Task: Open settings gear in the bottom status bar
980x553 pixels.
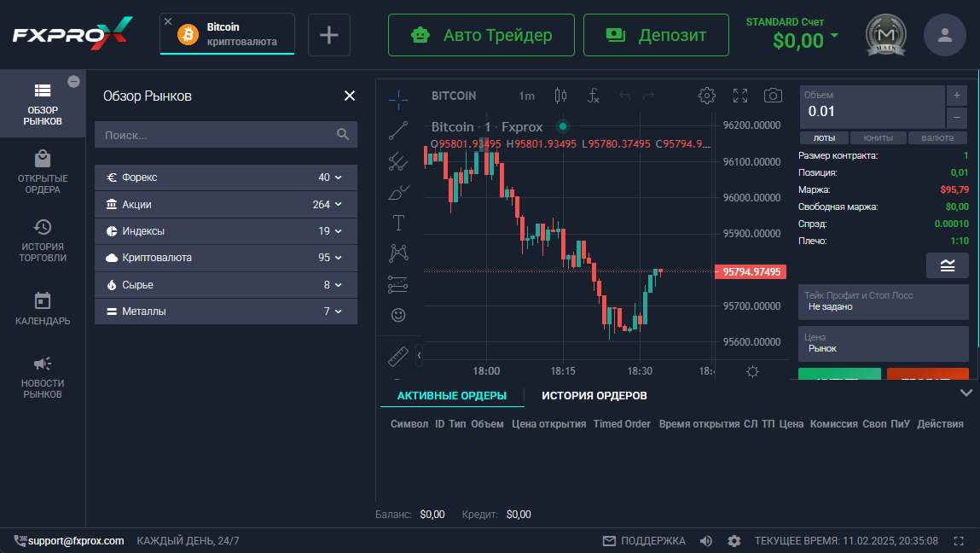Action: pos(734,541)
